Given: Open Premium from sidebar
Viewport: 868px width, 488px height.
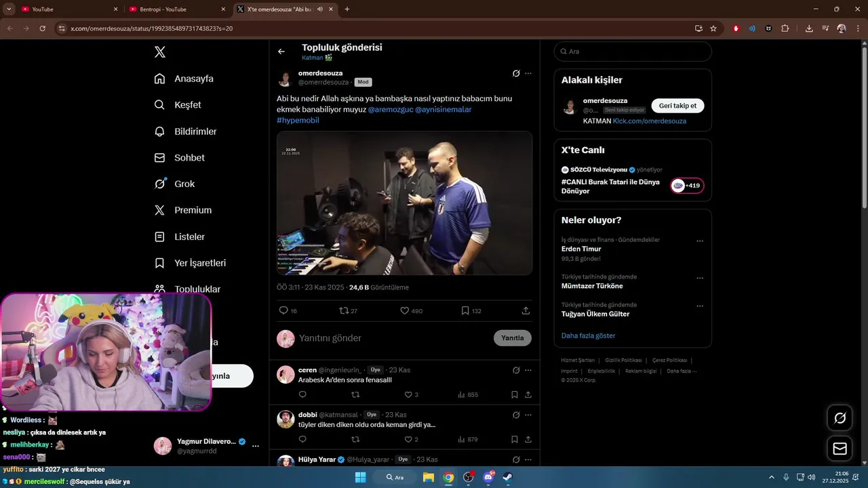Looking at the screenshot, I should [182, 210].
